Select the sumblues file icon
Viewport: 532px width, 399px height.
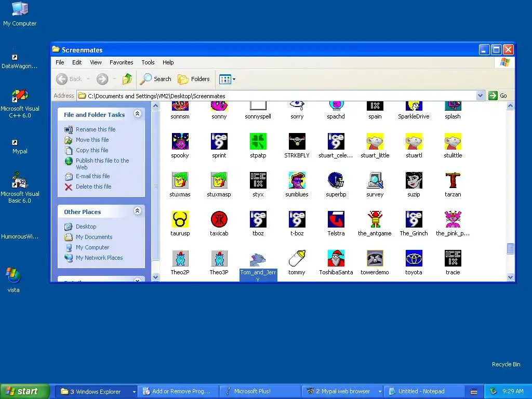coord(297,180)
